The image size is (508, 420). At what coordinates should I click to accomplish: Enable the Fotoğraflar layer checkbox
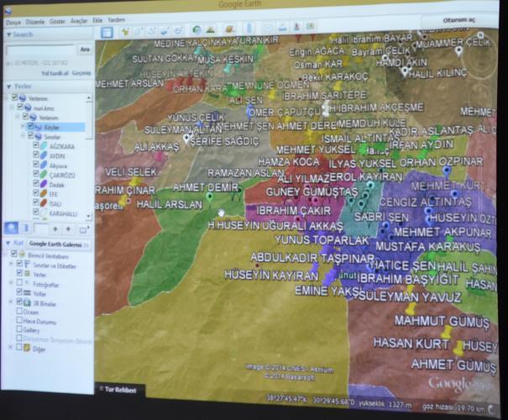pyautogui.click(x=19, y=282)
